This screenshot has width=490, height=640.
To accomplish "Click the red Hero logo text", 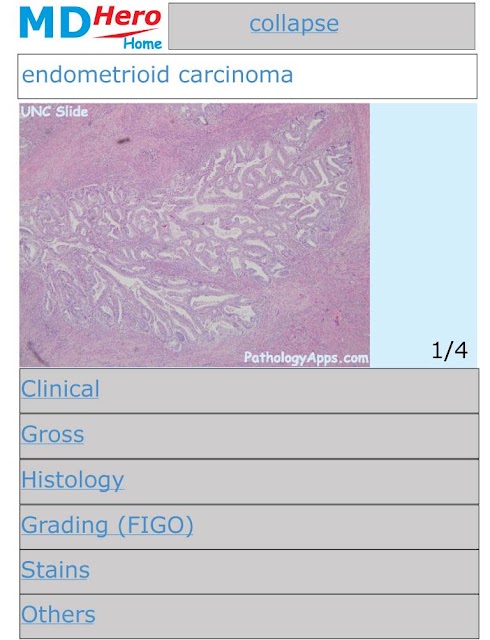I will click(x=127, y=18).
